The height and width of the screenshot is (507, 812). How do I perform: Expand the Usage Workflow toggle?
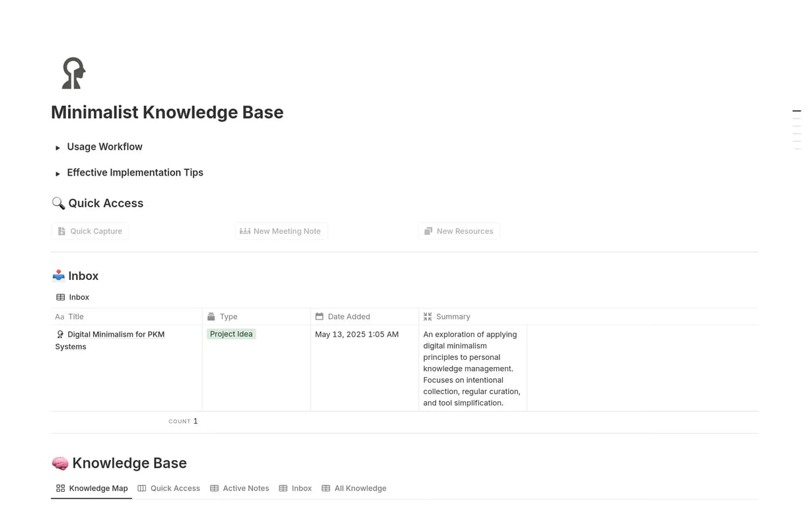[58, 148]
